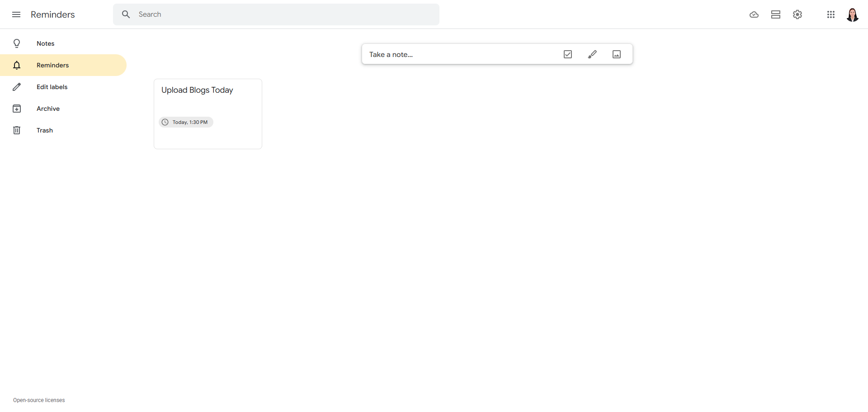Create a new note with image
Image resolution: width=868 pixels, height=412 pixels.
click(617, 54)
